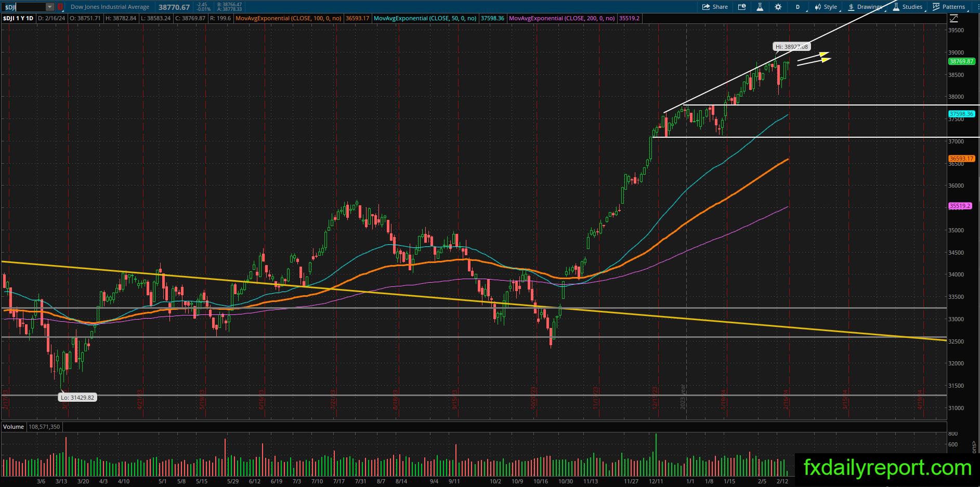The width and height of the screenshot is (980, 487).
Task: Click the Volume study label
Action: point(14,427)
